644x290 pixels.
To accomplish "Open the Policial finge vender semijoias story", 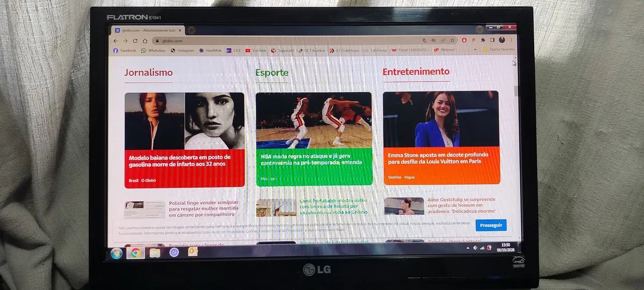I will [204, 208].
